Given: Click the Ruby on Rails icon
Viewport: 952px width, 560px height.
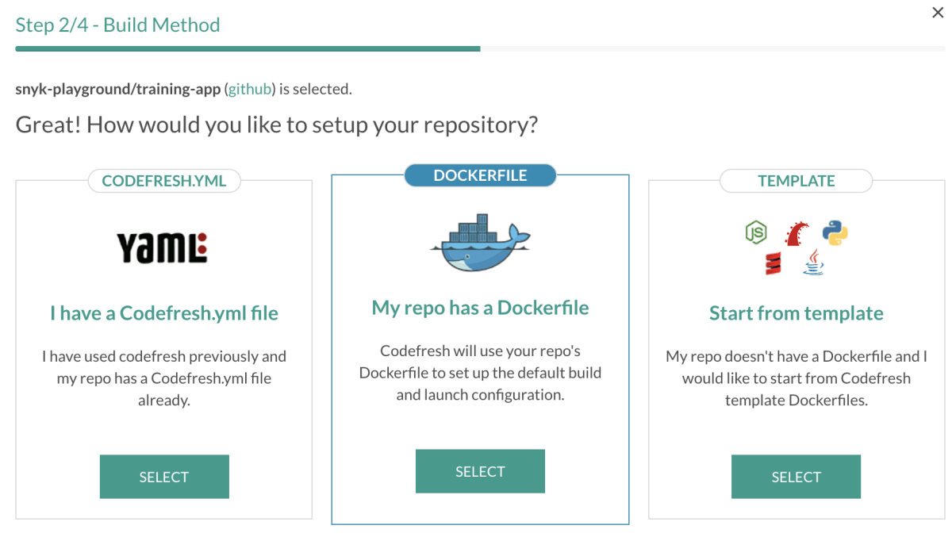Looking at the screenshot, I should pyautogui.click(x=797, y=233).
